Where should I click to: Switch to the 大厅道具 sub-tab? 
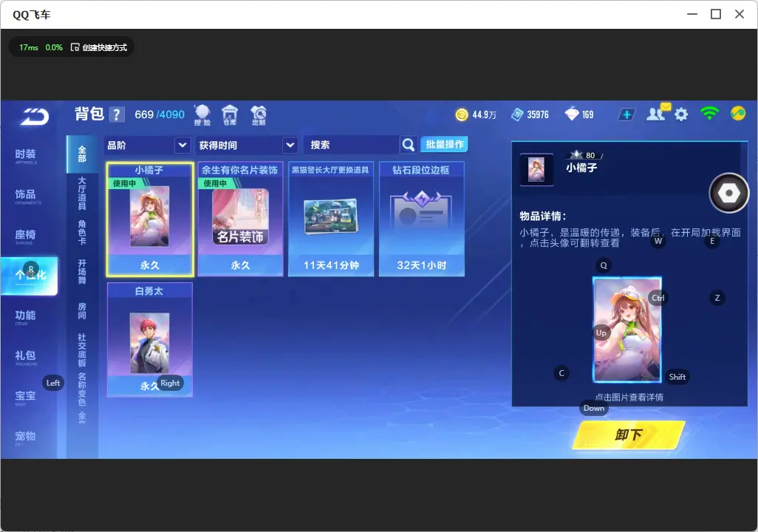pyautogui.click(x=82, y=193)
